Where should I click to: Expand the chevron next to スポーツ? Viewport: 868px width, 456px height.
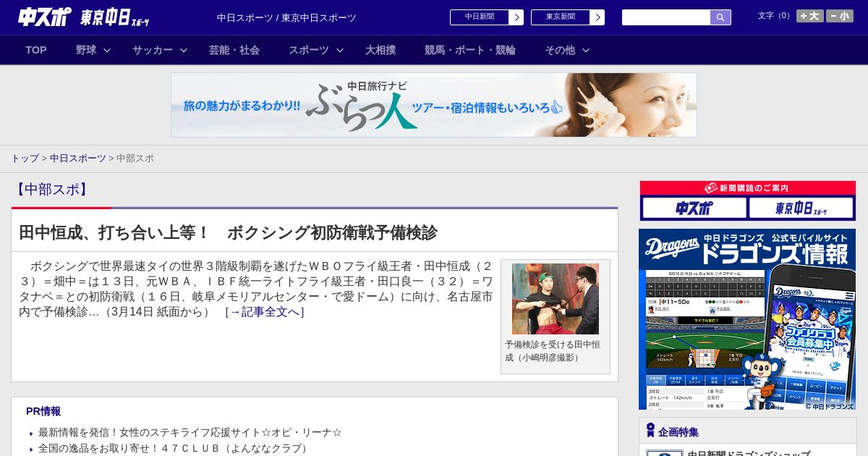click(340, 50)
